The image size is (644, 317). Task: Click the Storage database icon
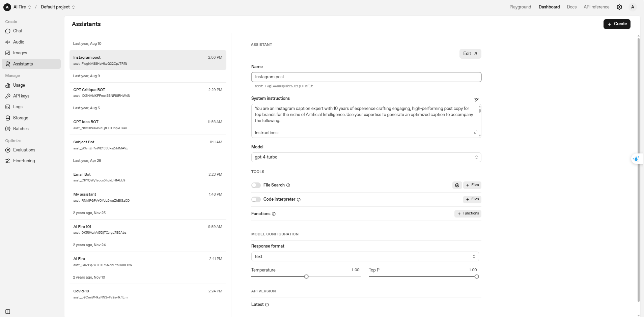(x=8, y=118)
